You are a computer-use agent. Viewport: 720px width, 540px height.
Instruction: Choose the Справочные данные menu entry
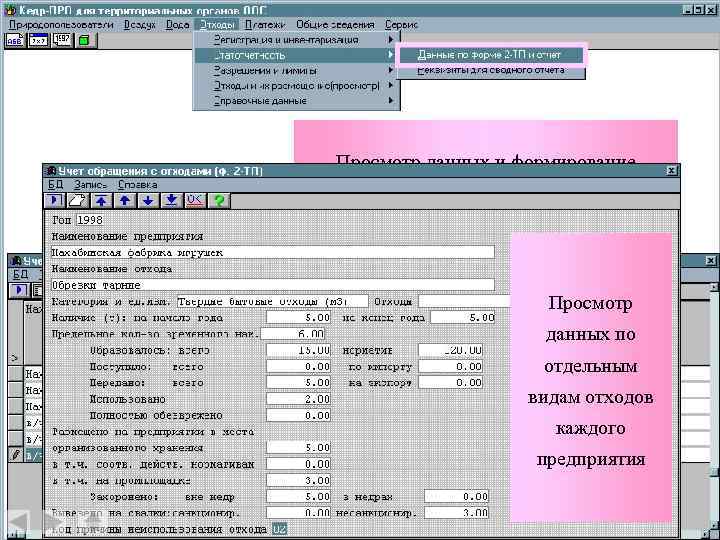point(296,101)
